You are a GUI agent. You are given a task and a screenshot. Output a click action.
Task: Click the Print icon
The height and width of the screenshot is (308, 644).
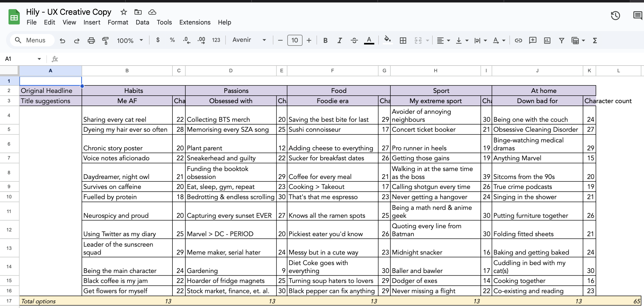click(x=91, y=41)
